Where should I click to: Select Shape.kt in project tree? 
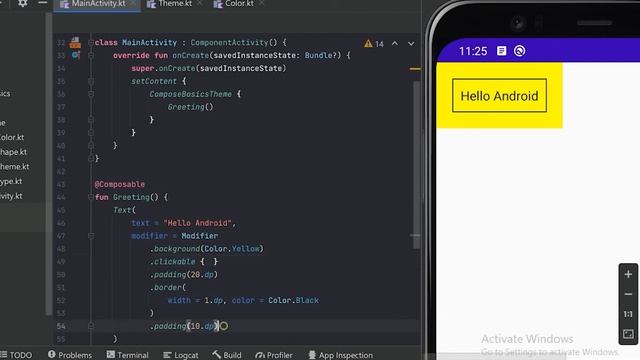point(13,152)
